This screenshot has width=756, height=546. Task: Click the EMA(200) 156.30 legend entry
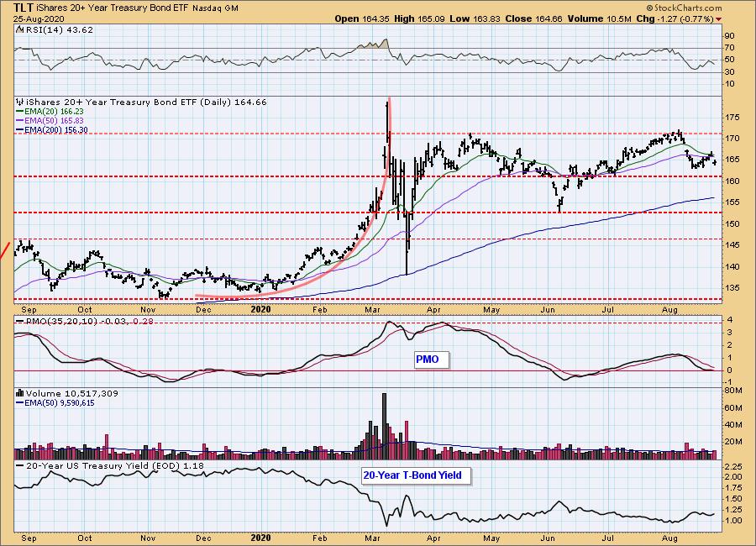pos(51,129)
